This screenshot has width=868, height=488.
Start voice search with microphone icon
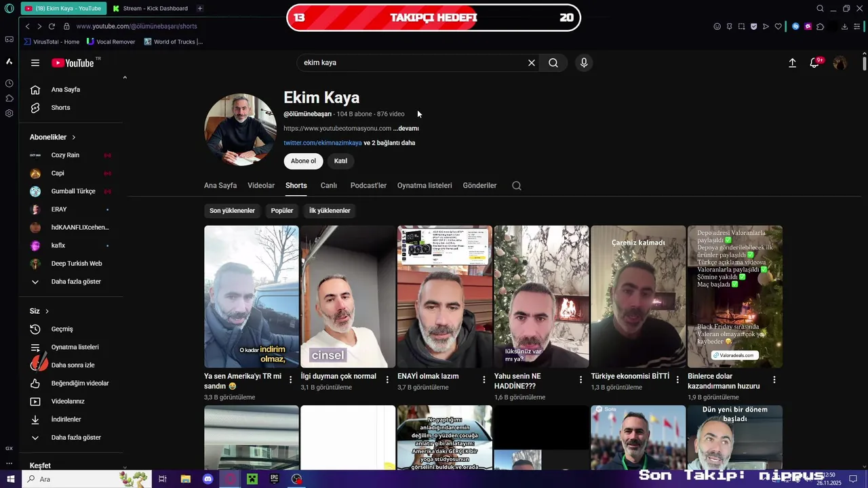(x=584, y=63)
